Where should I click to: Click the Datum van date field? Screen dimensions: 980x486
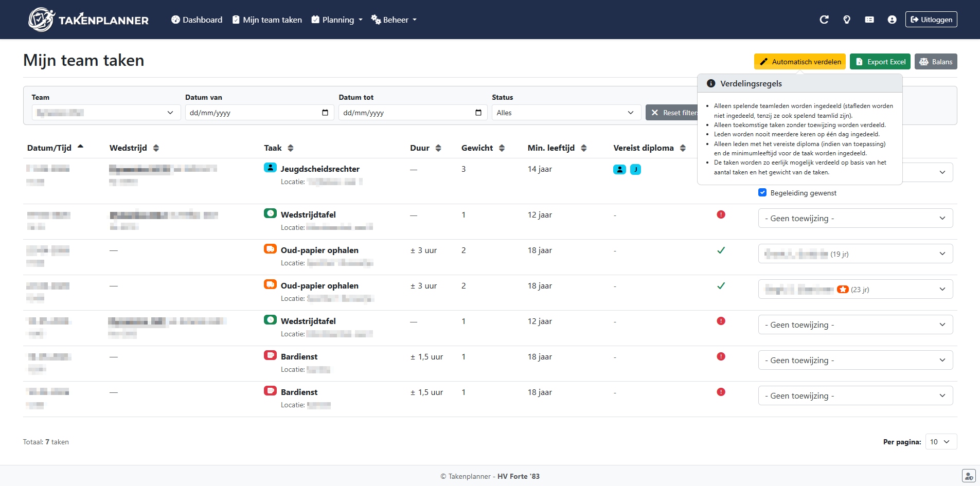[x=252, y=113]
